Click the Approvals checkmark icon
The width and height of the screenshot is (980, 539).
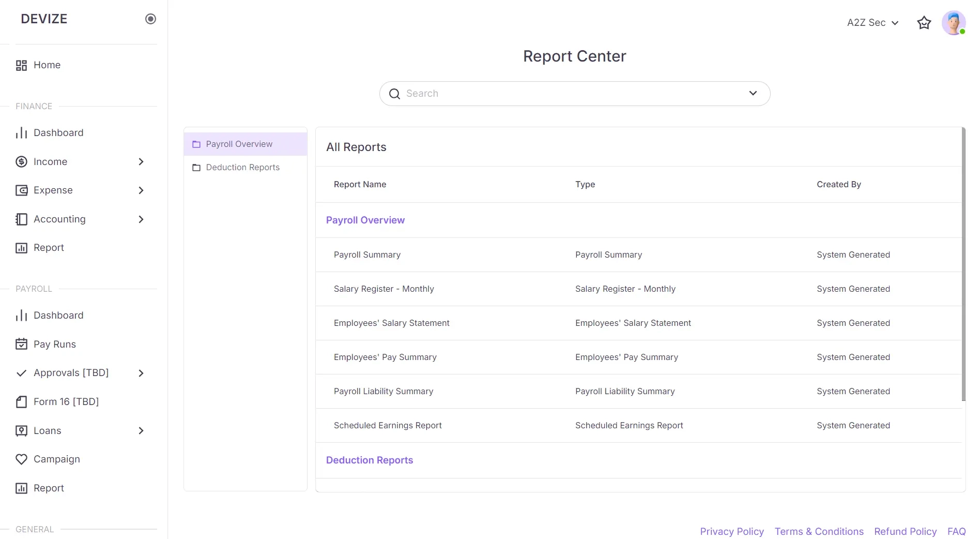[x=21, y=373]
